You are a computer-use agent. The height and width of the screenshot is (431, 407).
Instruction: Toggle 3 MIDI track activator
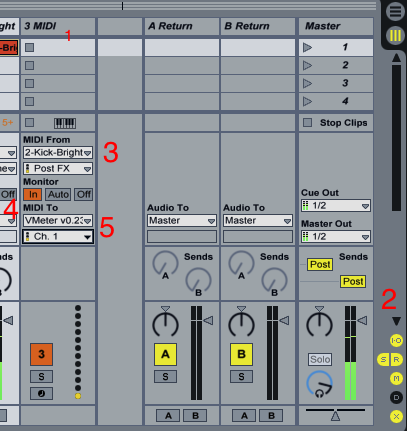click(41, 354)
